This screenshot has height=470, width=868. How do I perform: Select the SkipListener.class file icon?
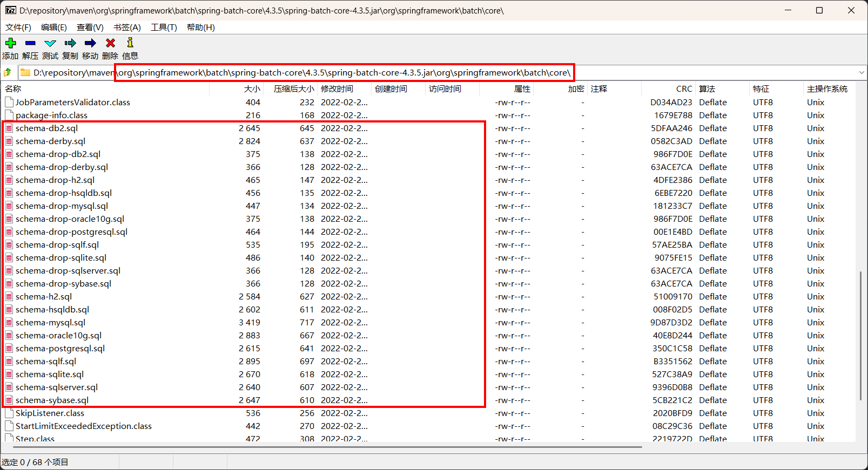point(9,413)
